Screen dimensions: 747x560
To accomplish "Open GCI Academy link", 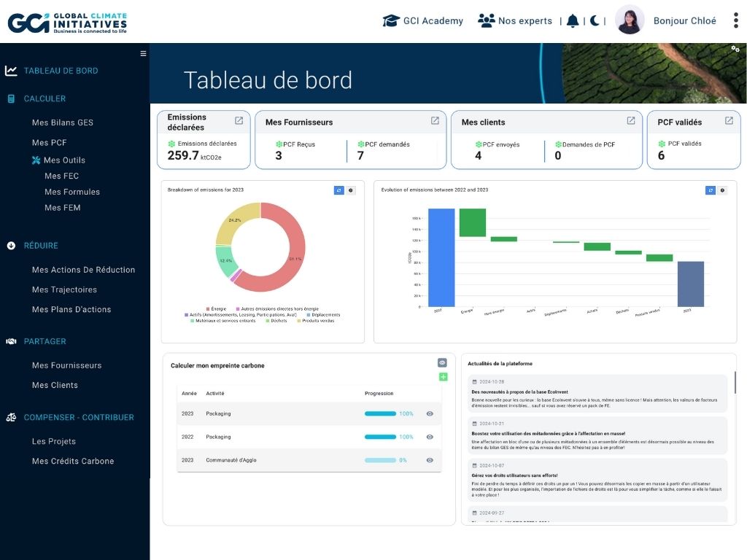I will coord(423,20).
